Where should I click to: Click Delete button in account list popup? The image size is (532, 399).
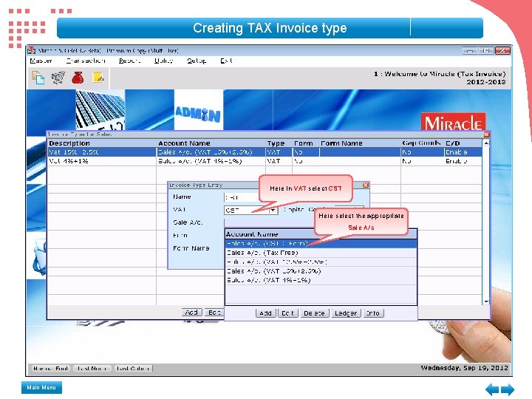tap(314, 313)
